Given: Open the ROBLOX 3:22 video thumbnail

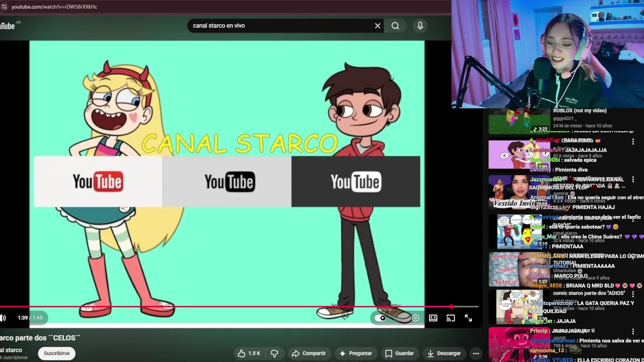Looking at the screenshot, I should tap(519, 121).
